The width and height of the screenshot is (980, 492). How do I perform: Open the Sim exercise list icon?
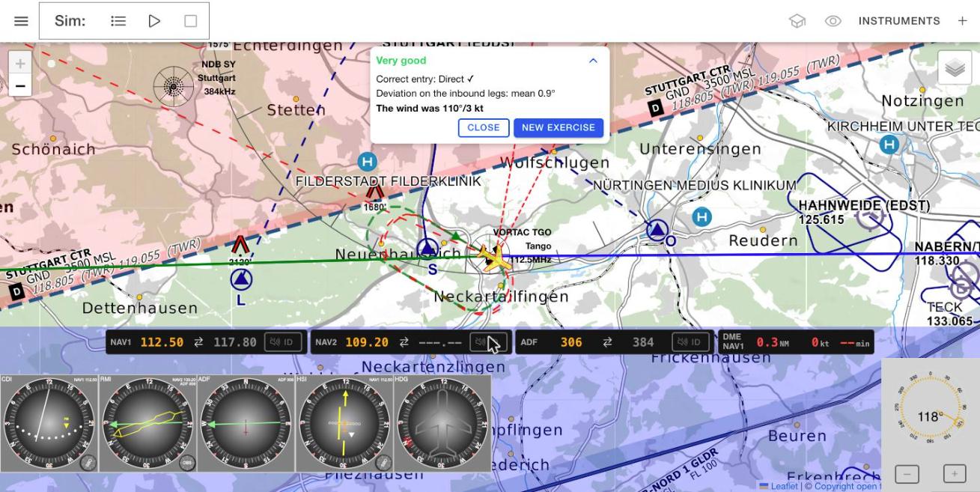(x=118, y=21)
